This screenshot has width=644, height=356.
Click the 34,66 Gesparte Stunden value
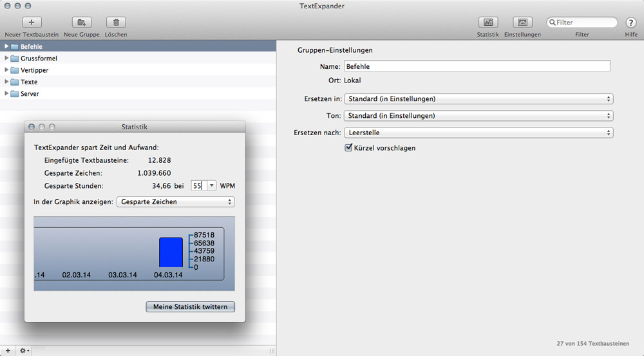162,186
